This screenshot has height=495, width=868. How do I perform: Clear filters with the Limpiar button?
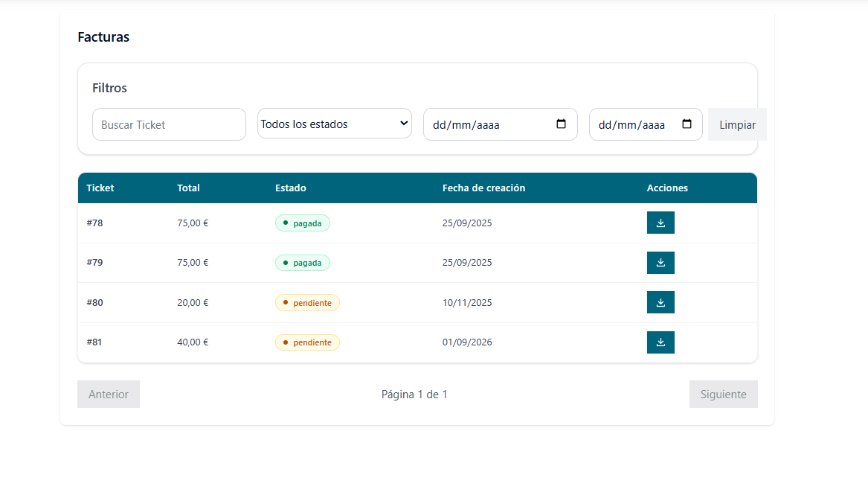pos(737,124)
